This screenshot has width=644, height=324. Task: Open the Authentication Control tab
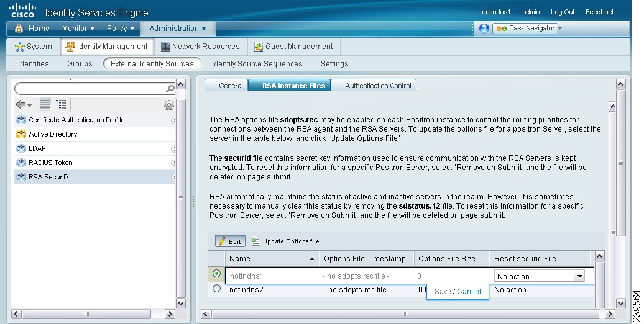pos(374,85)
